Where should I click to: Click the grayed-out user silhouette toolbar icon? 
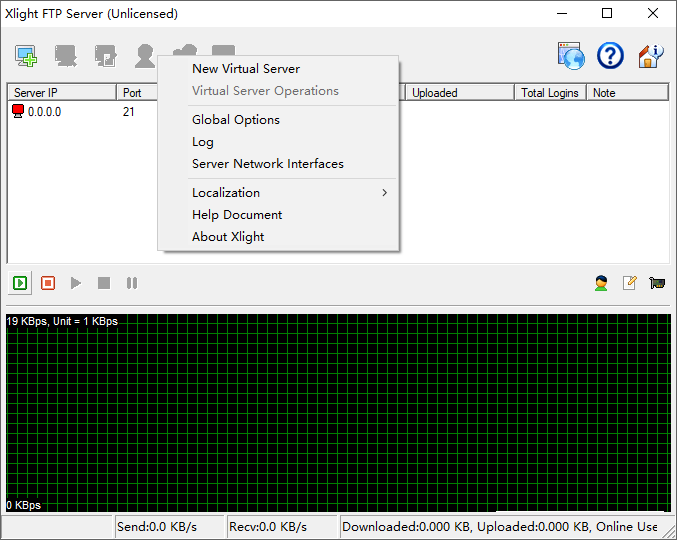pyautogui.click(x=145, y=56)
